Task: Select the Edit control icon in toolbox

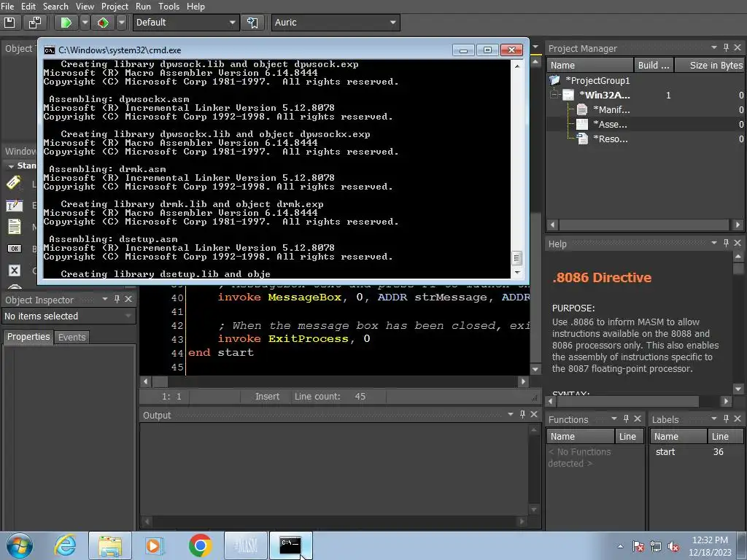Action: [15, 205]
